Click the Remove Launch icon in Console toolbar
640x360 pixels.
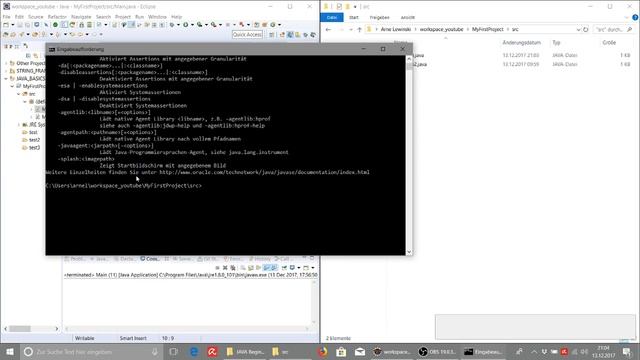[x=225, y=268]
